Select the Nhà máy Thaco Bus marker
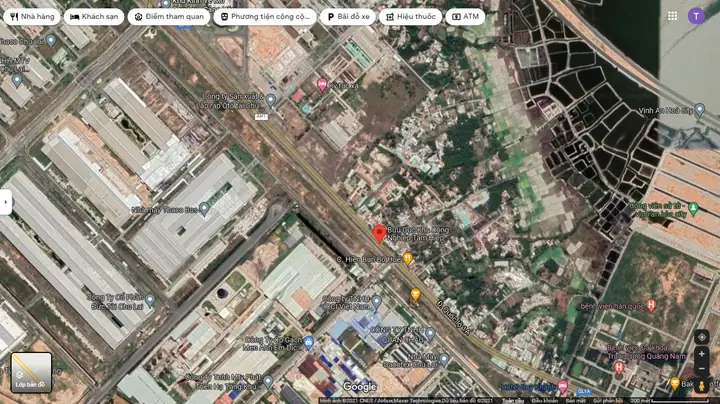 coord(204,209)
